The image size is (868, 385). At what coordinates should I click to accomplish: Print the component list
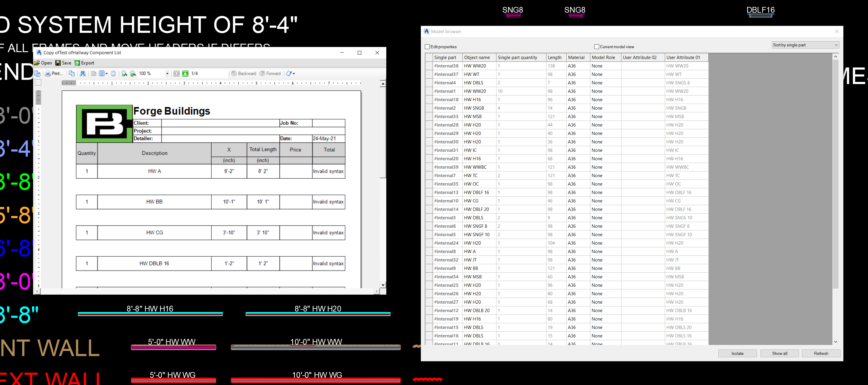pyautogui.click(x=54, y=74)
